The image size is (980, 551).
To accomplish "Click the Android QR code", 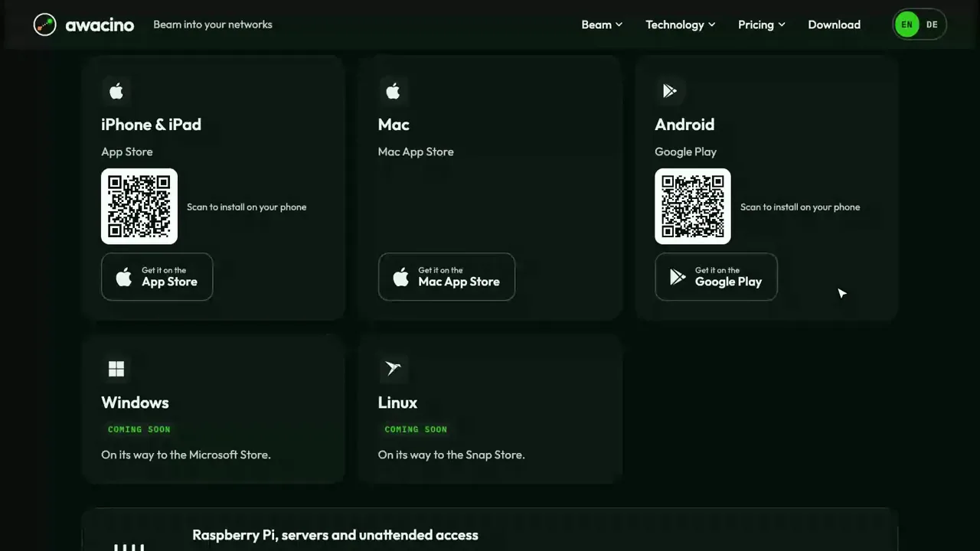I will tap(693, 207).
